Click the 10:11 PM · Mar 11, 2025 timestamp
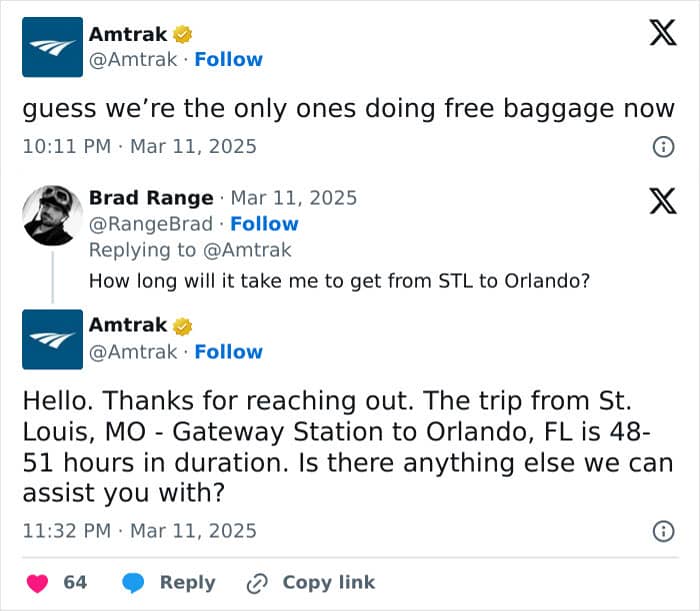Viewport: 700px width, 611px height. [x=140, y=147]
